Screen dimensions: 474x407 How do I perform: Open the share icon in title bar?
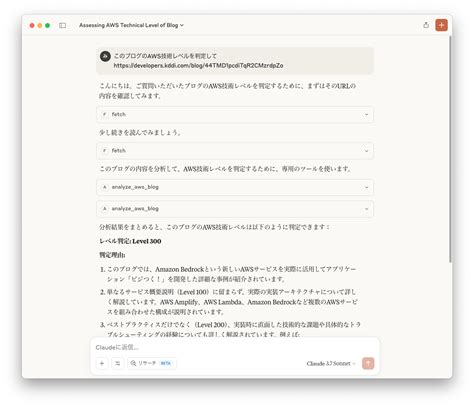pos(426,25)
